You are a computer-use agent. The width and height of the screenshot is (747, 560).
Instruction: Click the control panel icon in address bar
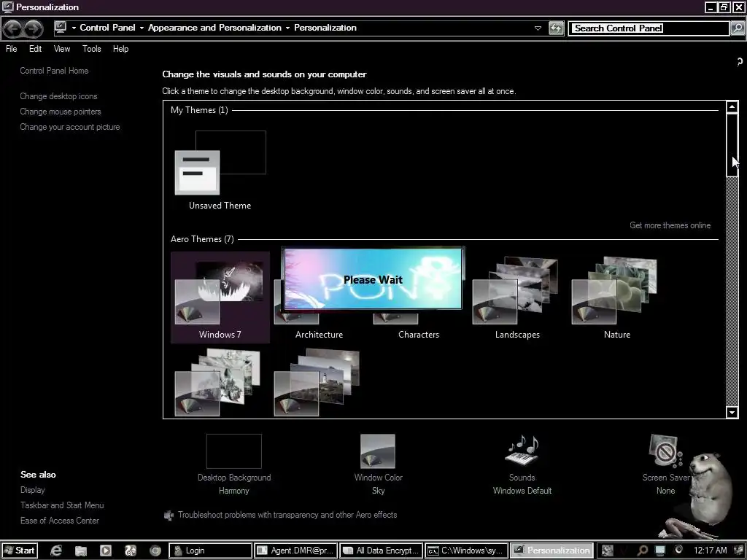tap(61, 28)
